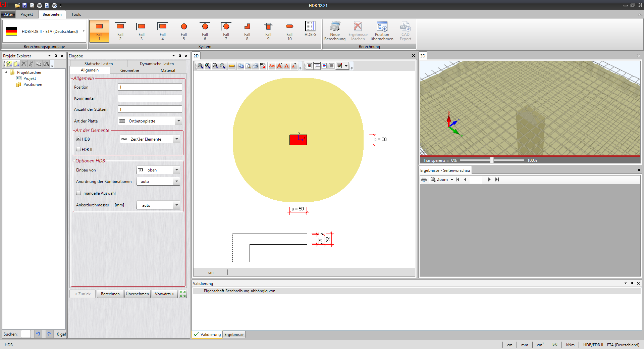Add new position in Projekt Explorer toolbar
Viewport: 644px width, 349px height.
tap(16, 64)
